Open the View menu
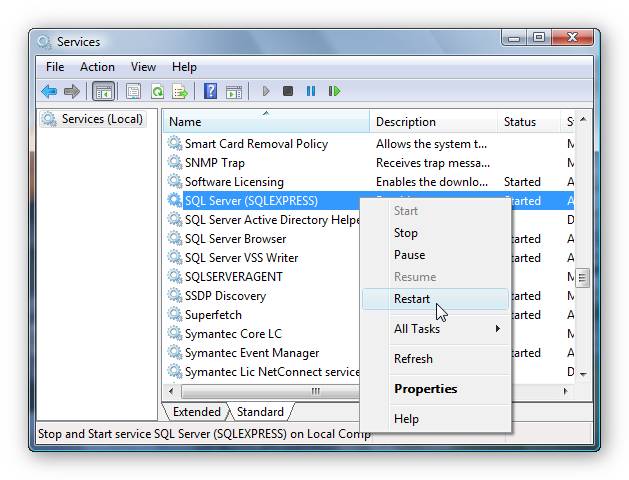This screenshot has width=629, height=480. pyautogui.click(x=143, y=67)
